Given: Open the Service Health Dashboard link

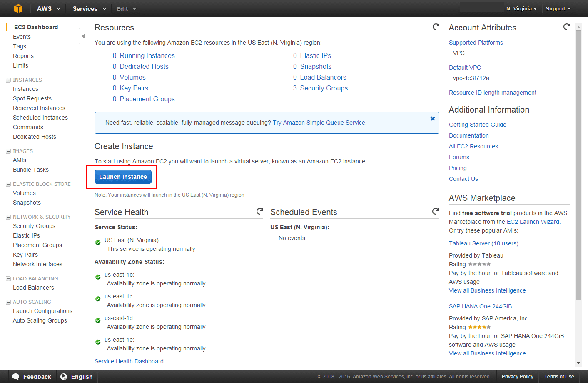Looking at the screenshot, I should pyautogui.click(x=129, y=362).
